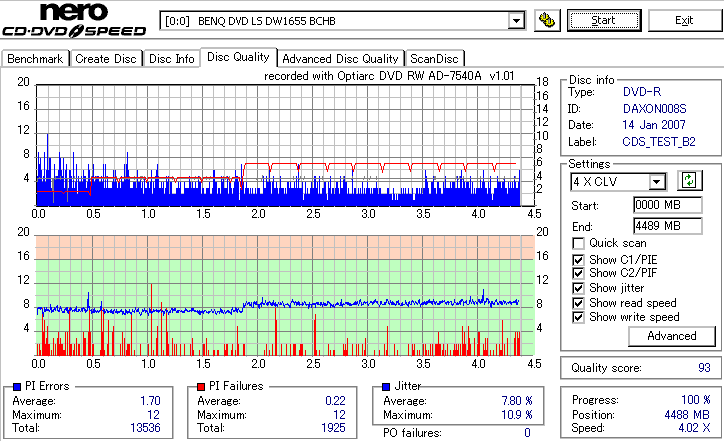The width and height of the screenshot is (724, 441).
Task: Click the Start button
Action: (604, 21)
